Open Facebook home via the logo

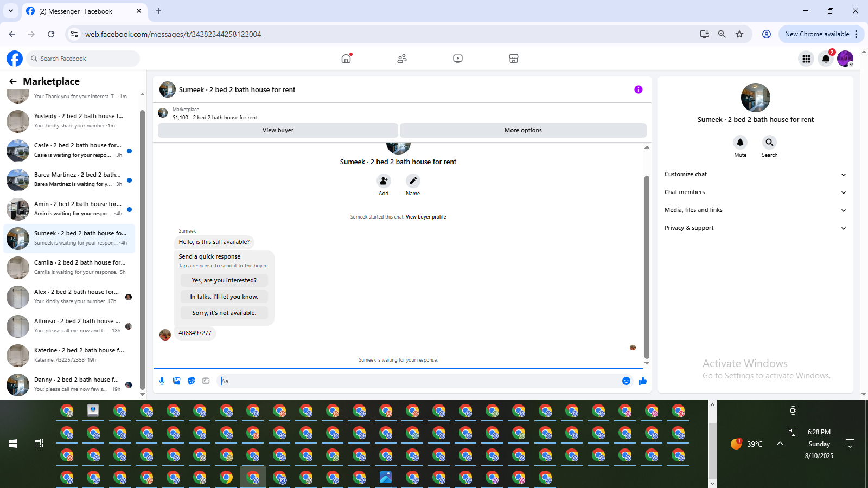15,59
